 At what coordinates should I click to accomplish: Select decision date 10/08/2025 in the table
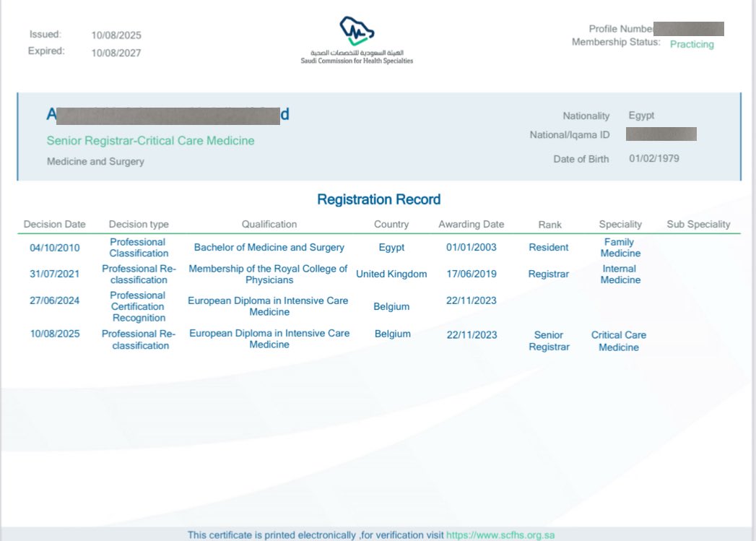[x=54, y=334]
